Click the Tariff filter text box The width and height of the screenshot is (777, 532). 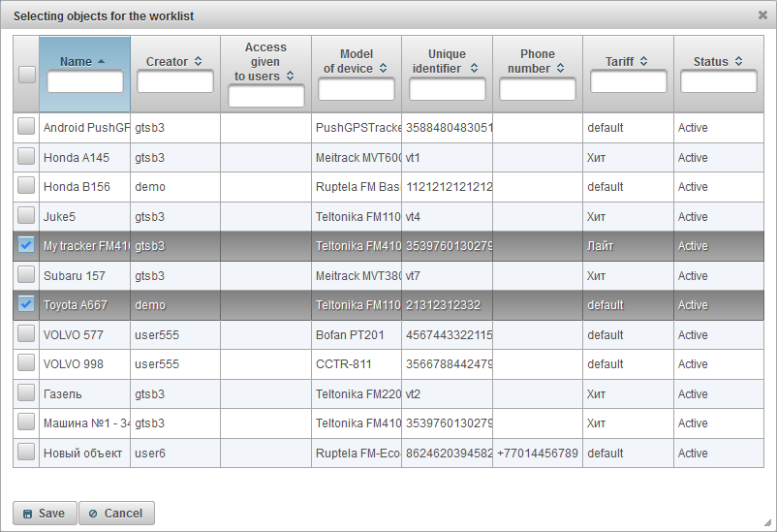point(628,82)
